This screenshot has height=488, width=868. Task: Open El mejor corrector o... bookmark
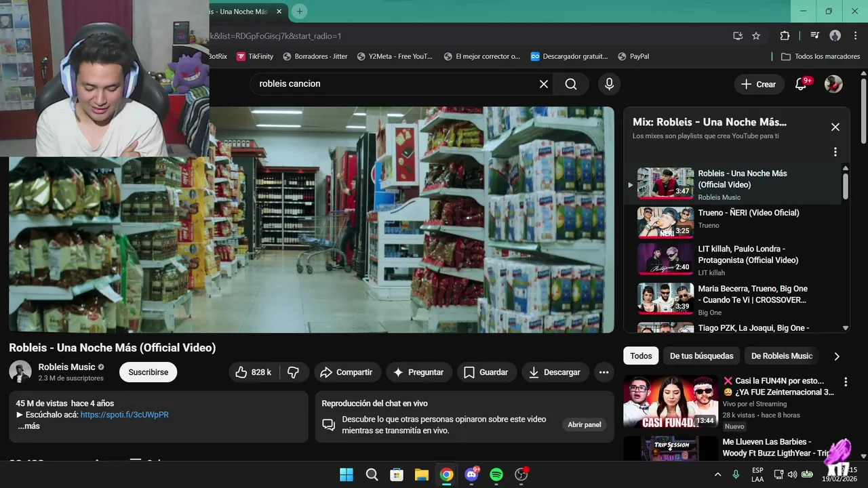click(x=482, y=56)
